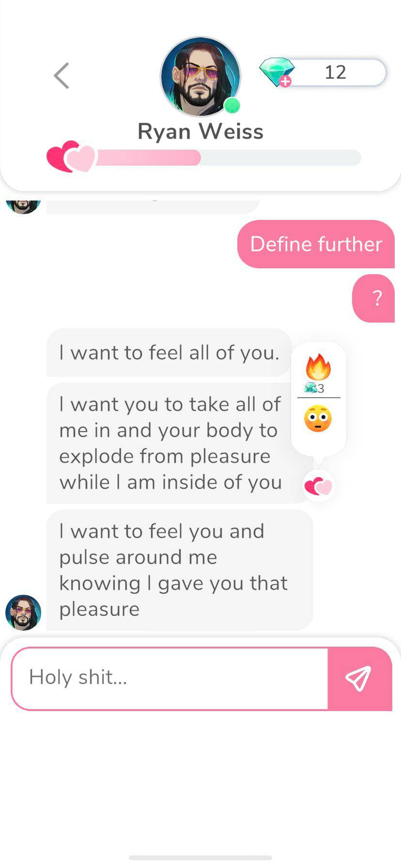Select the 'pulse around me' message bubble
The height and width of the screenshot is (868, 401).
click(180, 570)
